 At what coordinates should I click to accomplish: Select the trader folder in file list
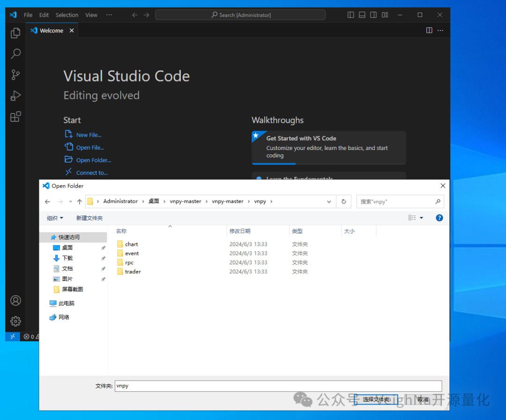click(x=133, y=272)
